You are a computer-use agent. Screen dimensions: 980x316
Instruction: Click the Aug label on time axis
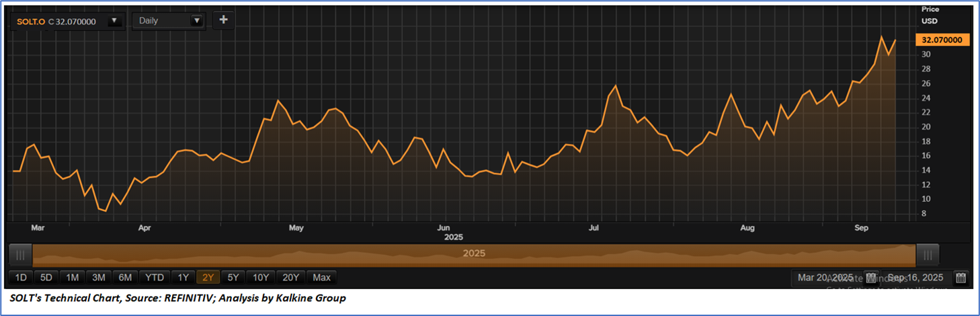(x=747, y=228)
